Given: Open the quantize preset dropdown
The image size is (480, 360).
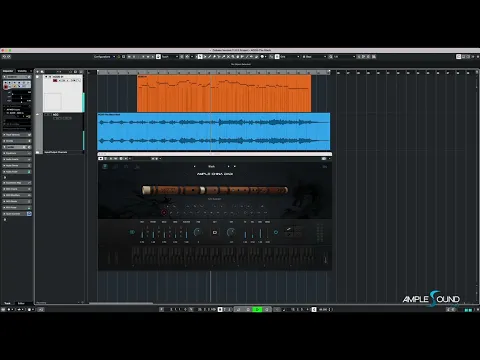Looking at the screenshot, I should [x=345, y=57].
